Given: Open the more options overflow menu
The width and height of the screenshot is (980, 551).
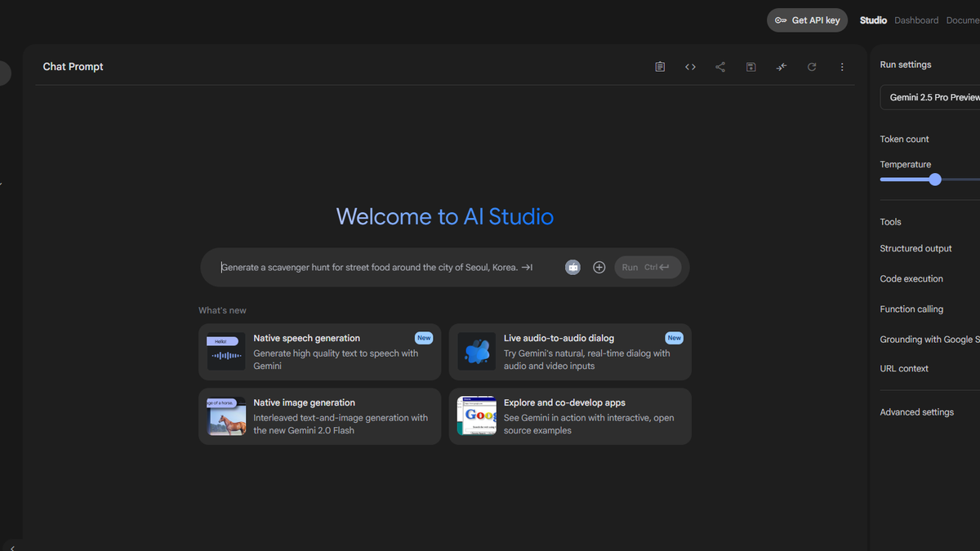Looking at the screenshot, I should (x=842, y=66).
